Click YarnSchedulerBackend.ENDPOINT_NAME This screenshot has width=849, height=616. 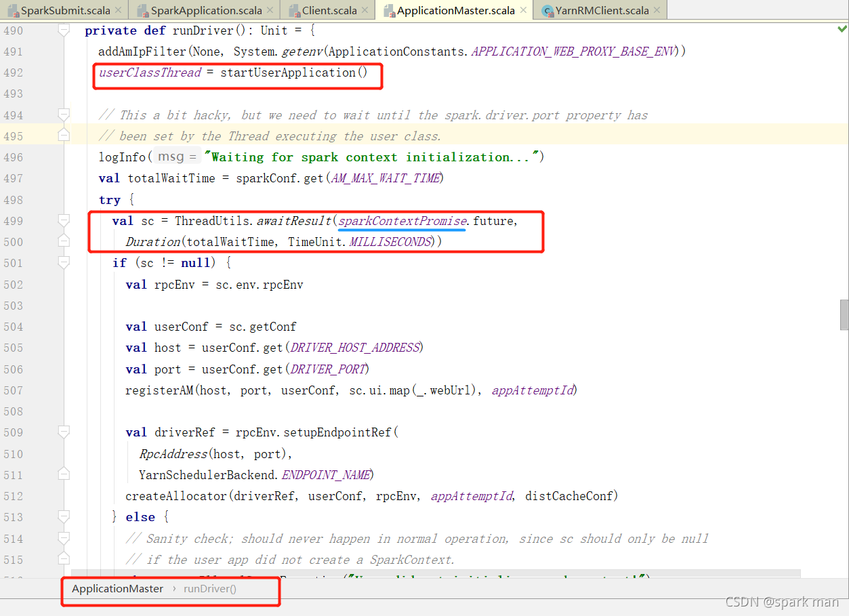click(x=255, y=475)
